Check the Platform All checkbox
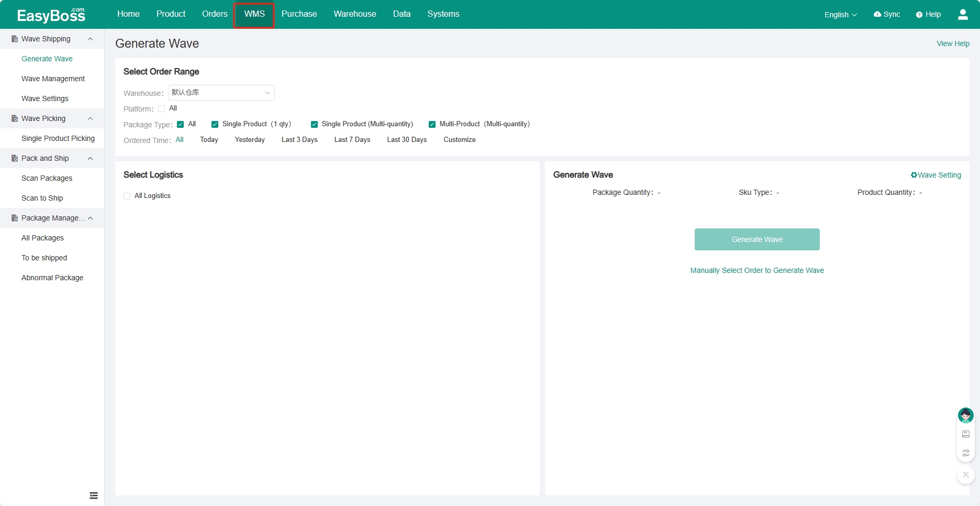980x506 pixels. 162,109
